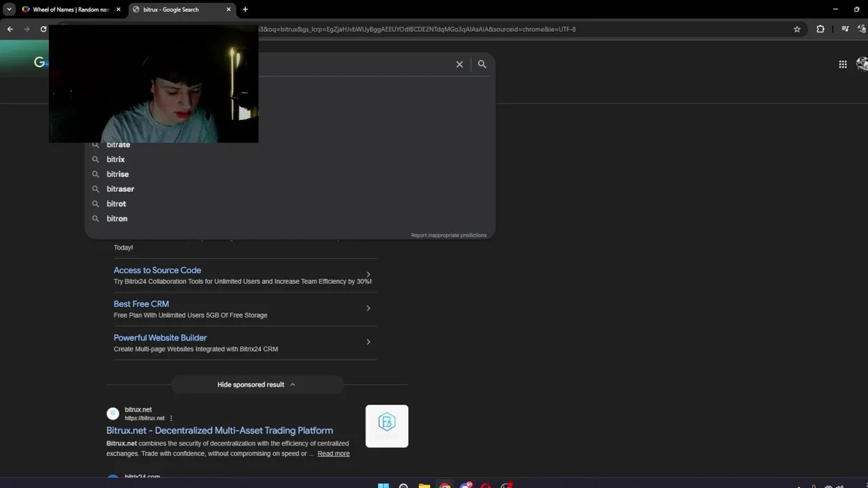Expand the Access to Source Code chevron
868x488 pixels.
click(x=368, y=274)
